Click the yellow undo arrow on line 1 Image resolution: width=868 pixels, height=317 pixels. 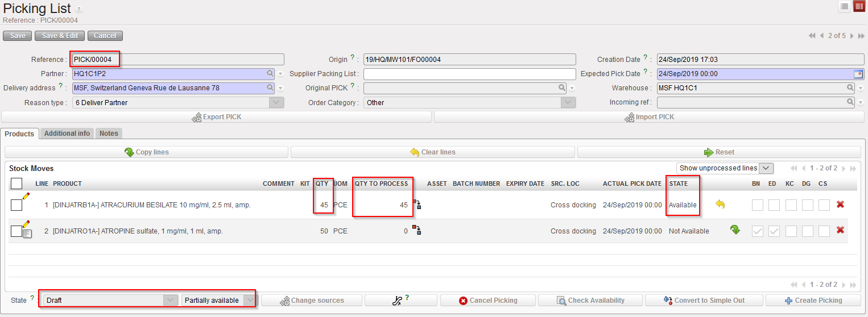tap(720, 205)
